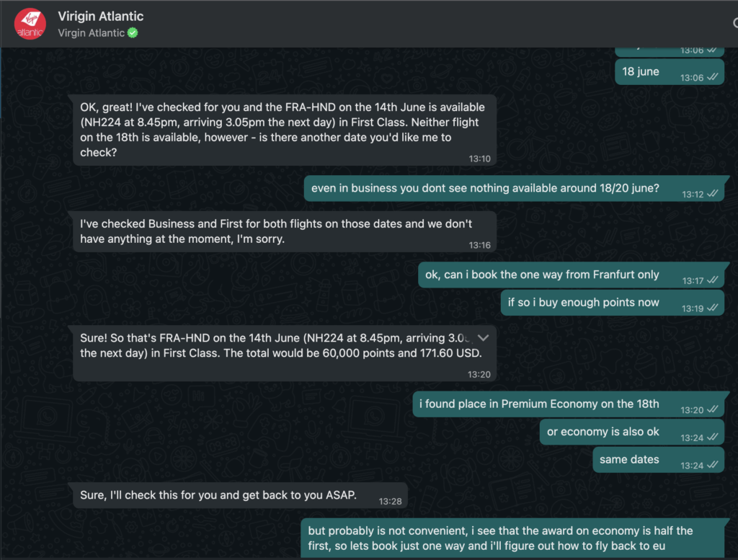This screenshot has width=738, height=560.
Task: Click the 'Virgin Atlantic' verified subtitle
Action: click(x=92, y=33)
